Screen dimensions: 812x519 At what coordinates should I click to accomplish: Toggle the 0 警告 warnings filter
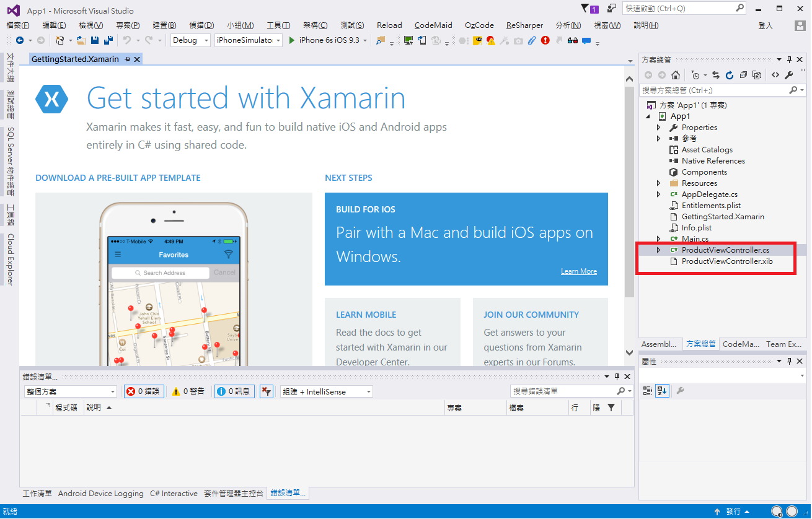188,391
